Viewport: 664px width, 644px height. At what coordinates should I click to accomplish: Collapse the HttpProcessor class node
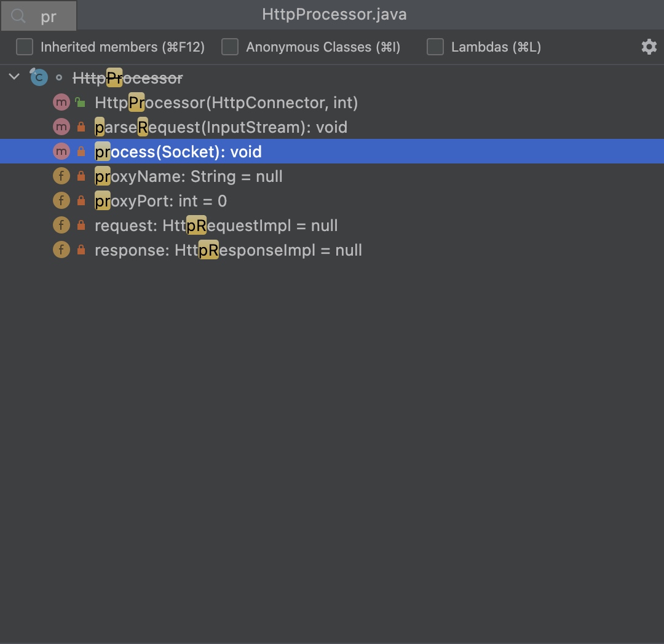[14, 77]
